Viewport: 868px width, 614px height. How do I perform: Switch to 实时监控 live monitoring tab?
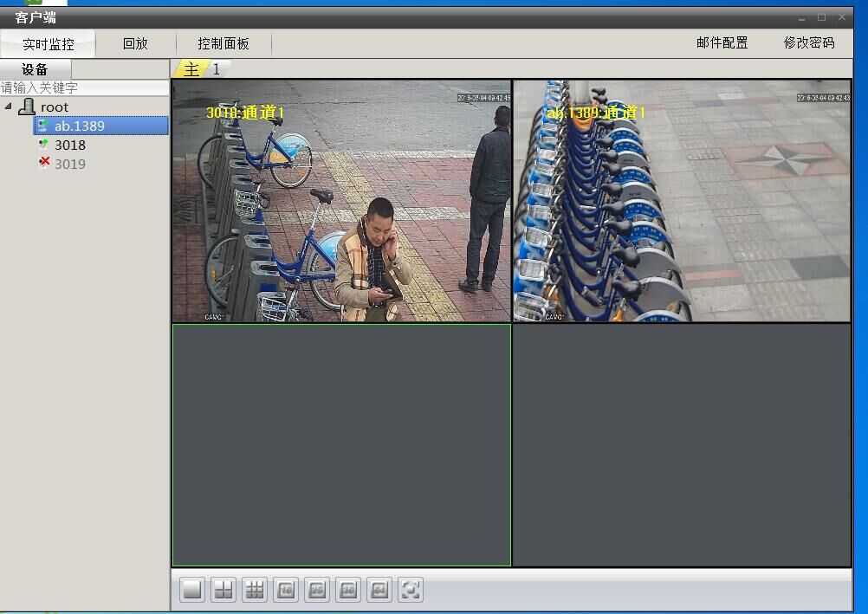(49, 44)
